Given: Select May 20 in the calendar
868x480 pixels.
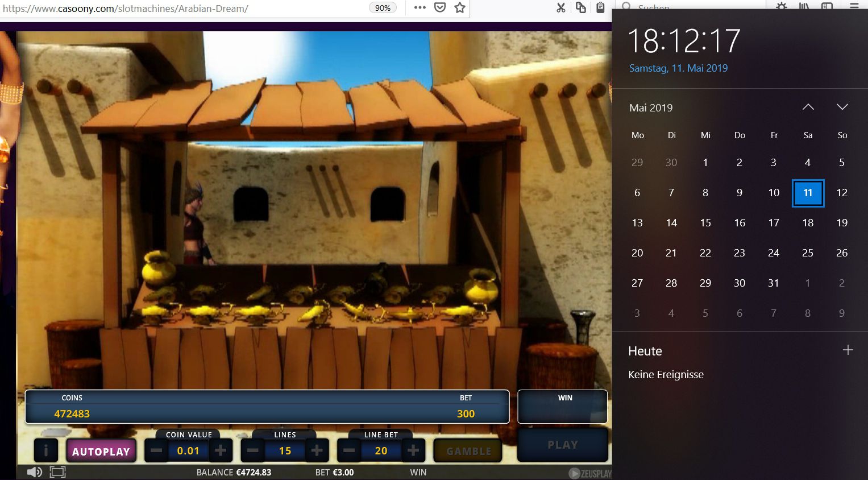Looking at the screenshot, I should coord(637,253).
